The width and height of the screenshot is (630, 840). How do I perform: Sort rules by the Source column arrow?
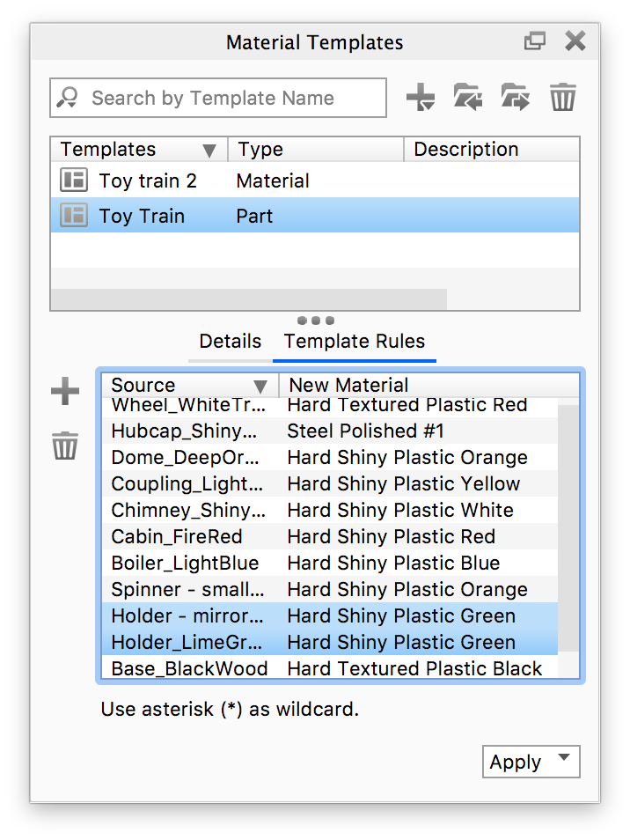point(260,387)
